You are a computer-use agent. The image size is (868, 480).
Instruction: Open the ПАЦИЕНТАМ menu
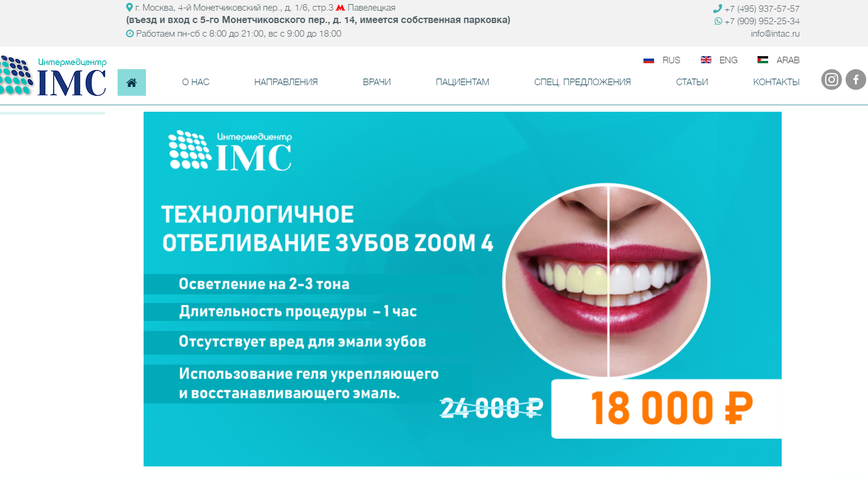point(463,82)
